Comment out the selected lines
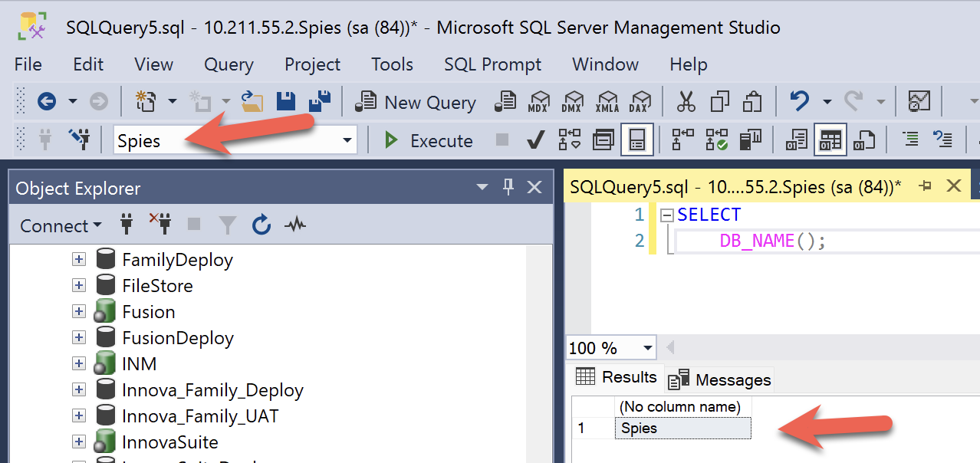 [910, 140]
